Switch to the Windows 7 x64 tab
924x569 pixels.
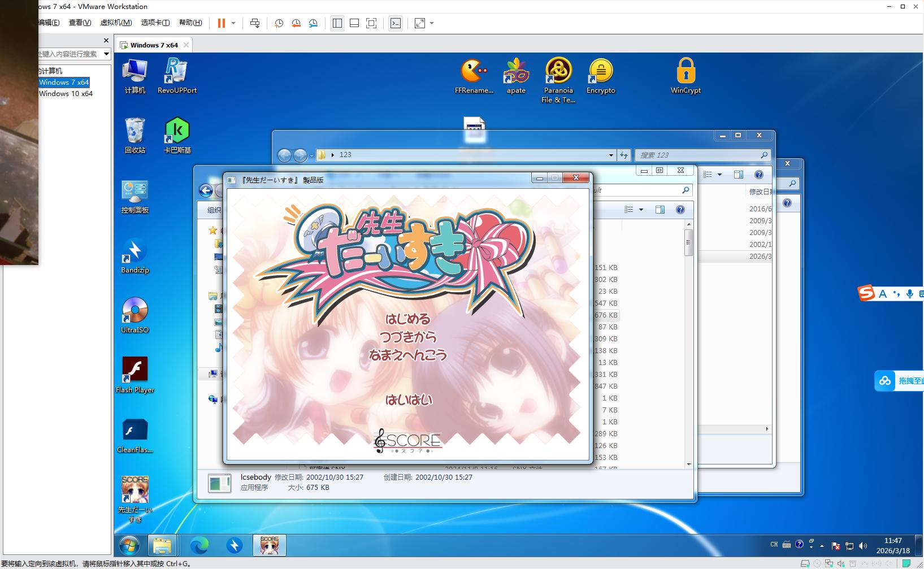click(154, 45)
